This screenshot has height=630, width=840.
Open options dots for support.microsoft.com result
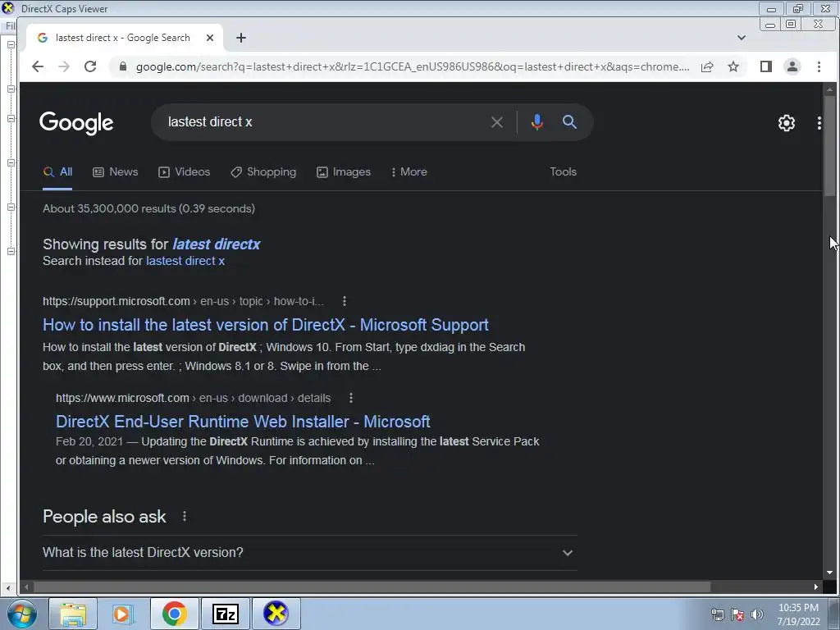click(345, 301)
